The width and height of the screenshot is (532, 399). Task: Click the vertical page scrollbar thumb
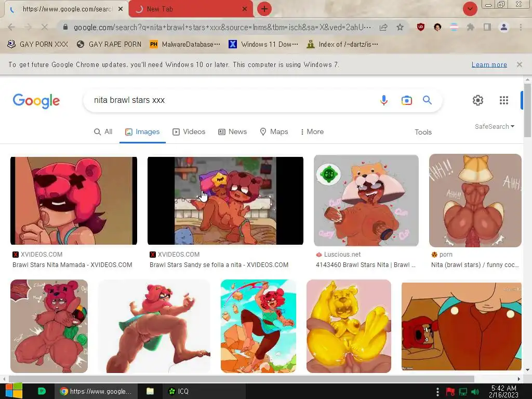527,110
